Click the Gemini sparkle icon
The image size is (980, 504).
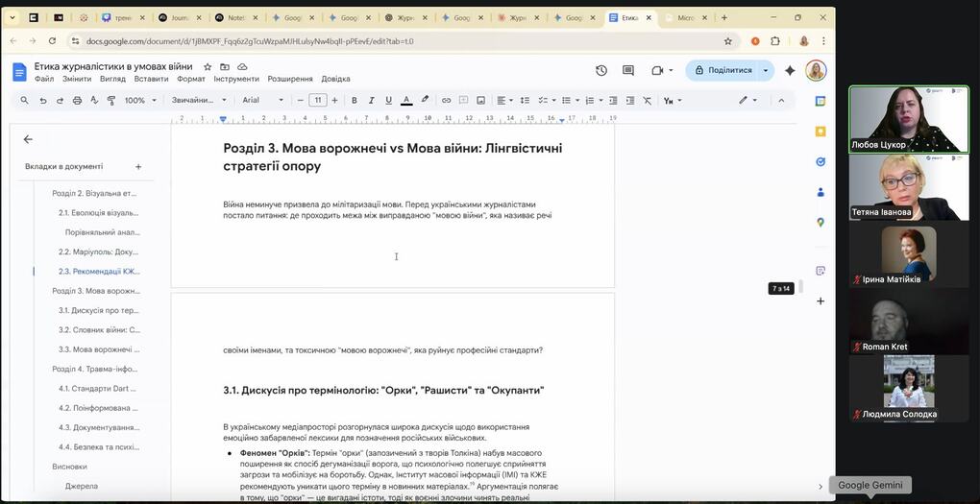790,70
